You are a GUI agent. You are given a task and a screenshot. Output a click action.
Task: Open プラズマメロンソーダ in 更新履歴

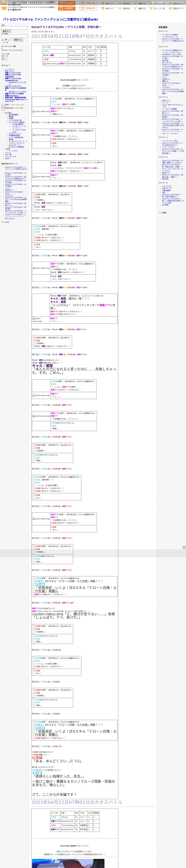coord(170,37)
